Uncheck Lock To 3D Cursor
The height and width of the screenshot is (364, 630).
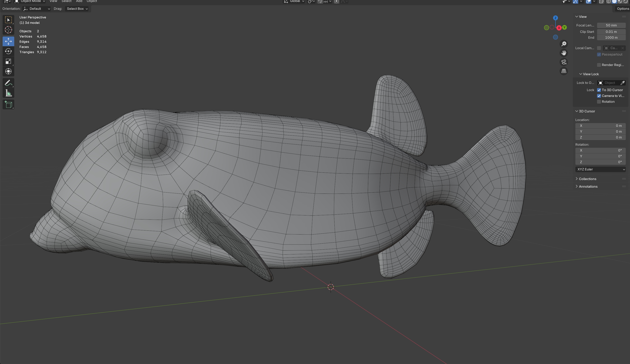click(599, 90)
